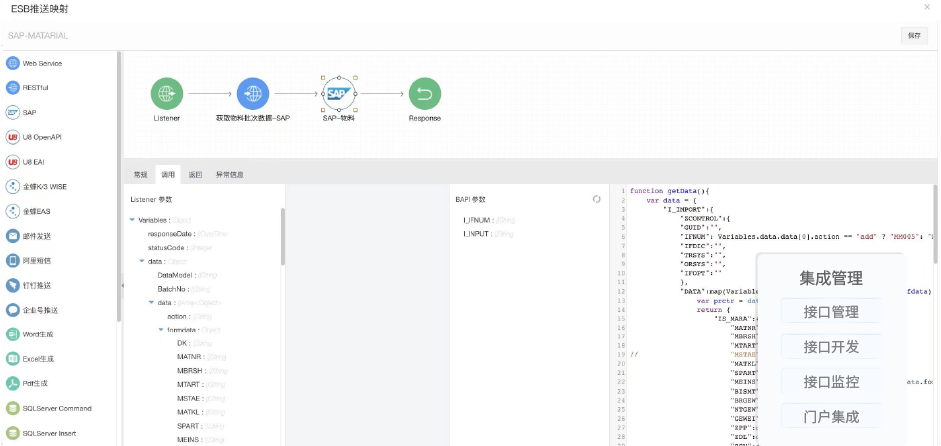The width and height of the screenshot is (941, 446).
Task: Select the Response node icon
Action: (424, 94)
